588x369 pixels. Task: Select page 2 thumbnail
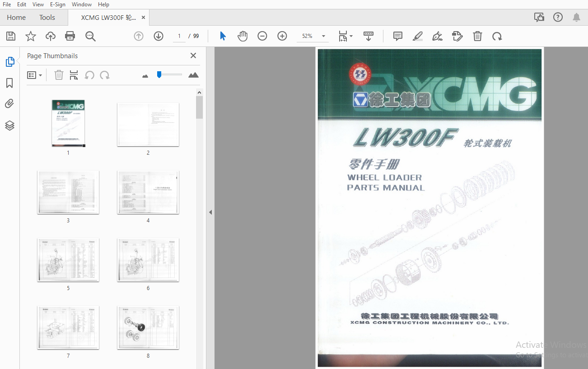[x=148, y=125]
